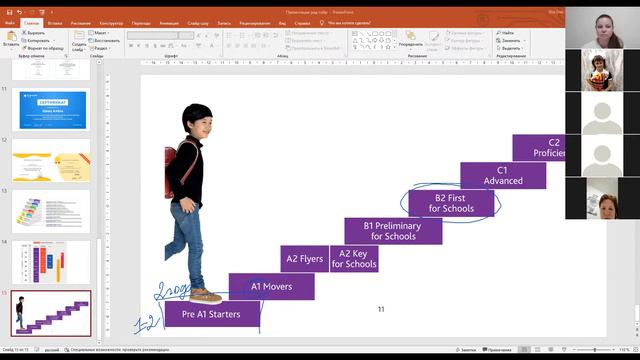The image size is (640, 360).
Task: Toggle italic formatting
Action: (139, 46)
